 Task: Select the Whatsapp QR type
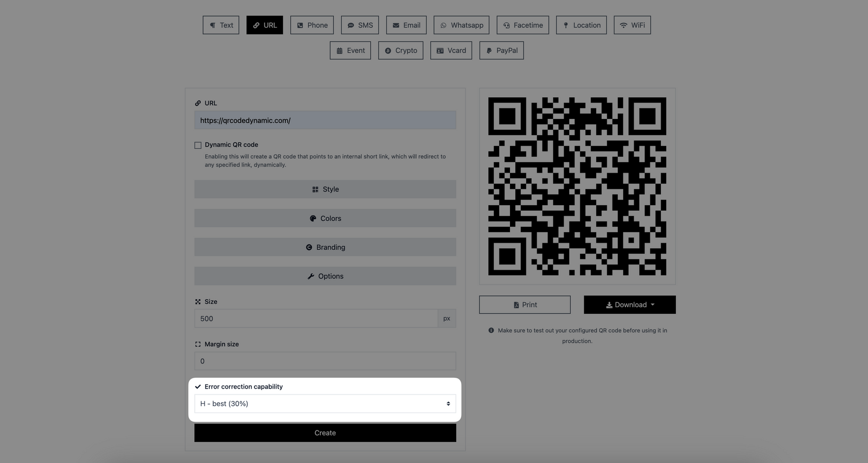click(x=462, y=25)
